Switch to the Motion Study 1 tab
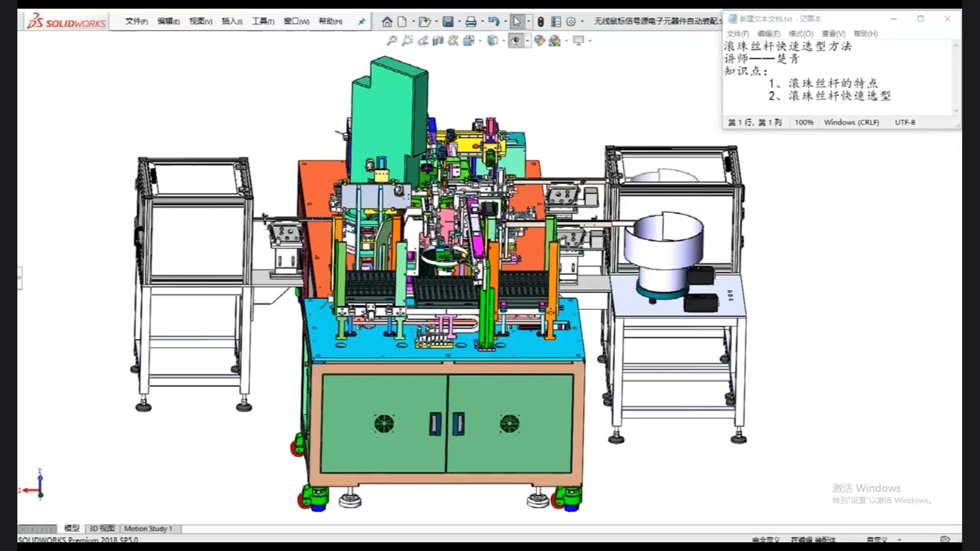This screenshot has height=551, width=980. 148,529
